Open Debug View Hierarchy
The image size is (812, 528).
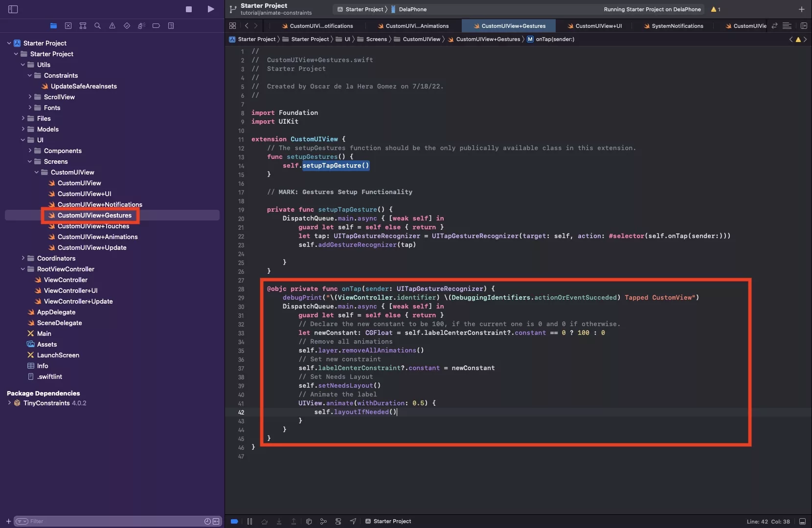coord(309,522)
